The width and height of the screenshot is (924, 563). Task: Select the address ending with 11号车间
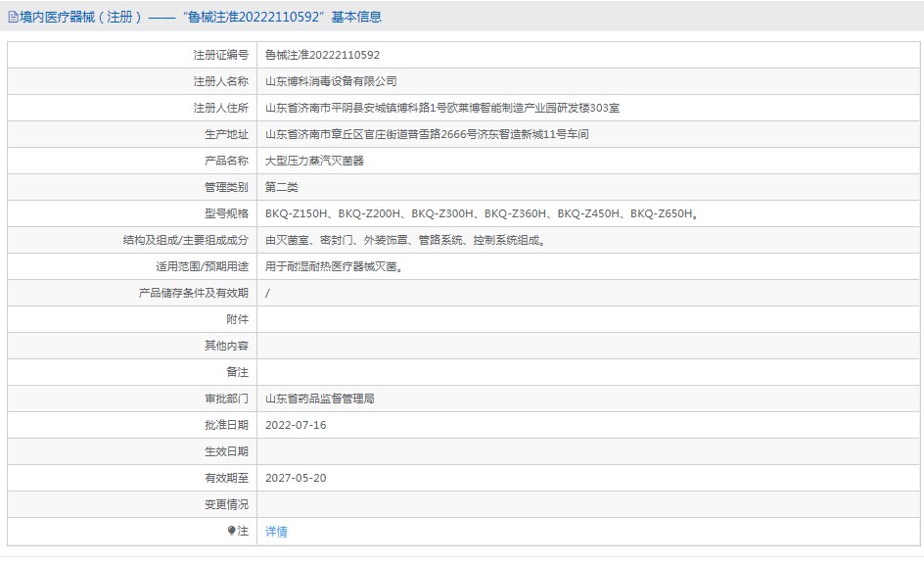point(427,134)
